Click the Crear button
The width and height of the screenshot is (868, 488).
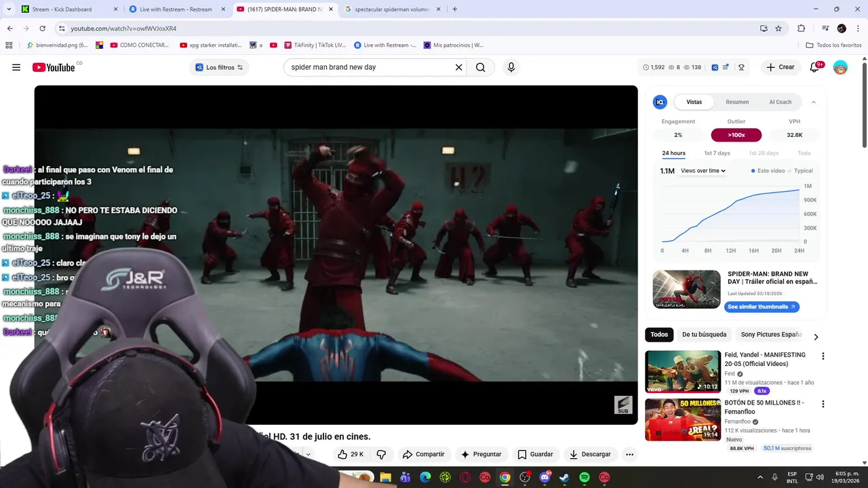[780, 67]
